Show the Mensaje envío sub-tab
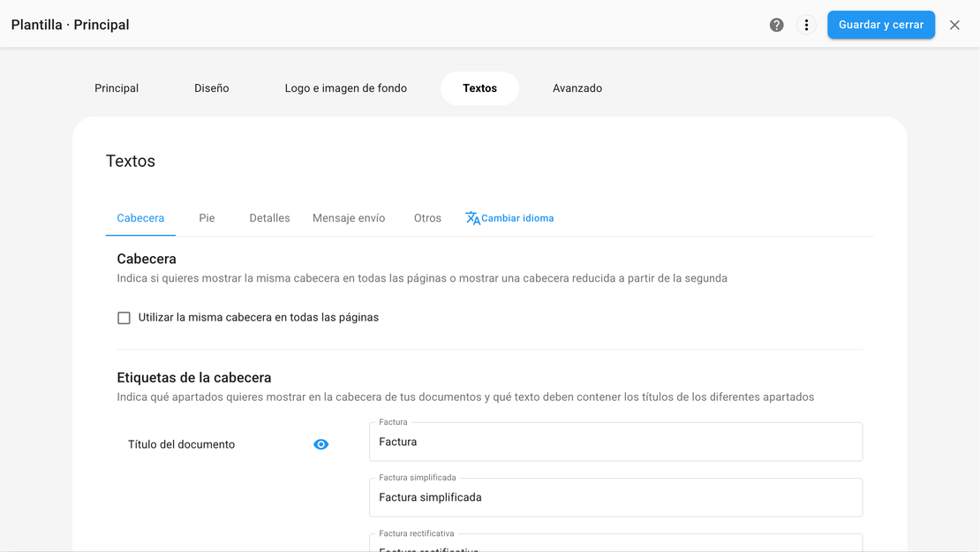Viewport: 980px width, 552px height. [349, 218]
